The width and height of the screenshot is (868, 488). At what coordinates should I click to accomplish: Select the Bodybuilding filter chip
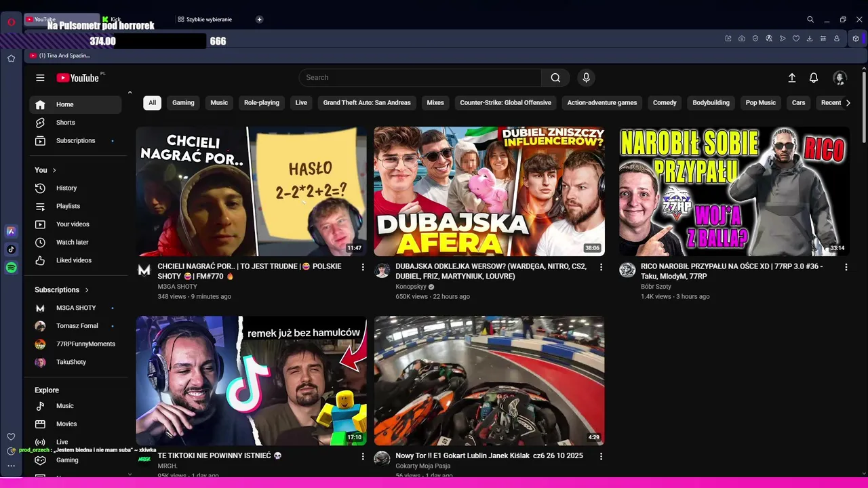[x=711, y=103]
